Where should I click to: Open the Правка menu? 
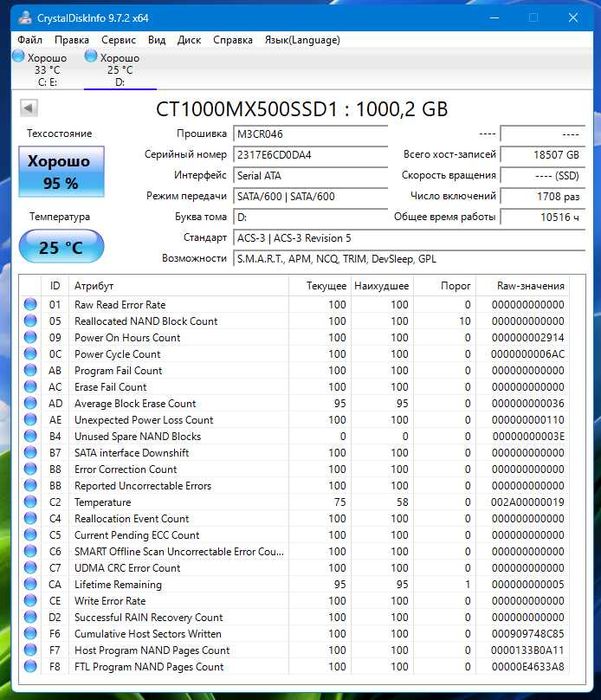click(71, 40)
